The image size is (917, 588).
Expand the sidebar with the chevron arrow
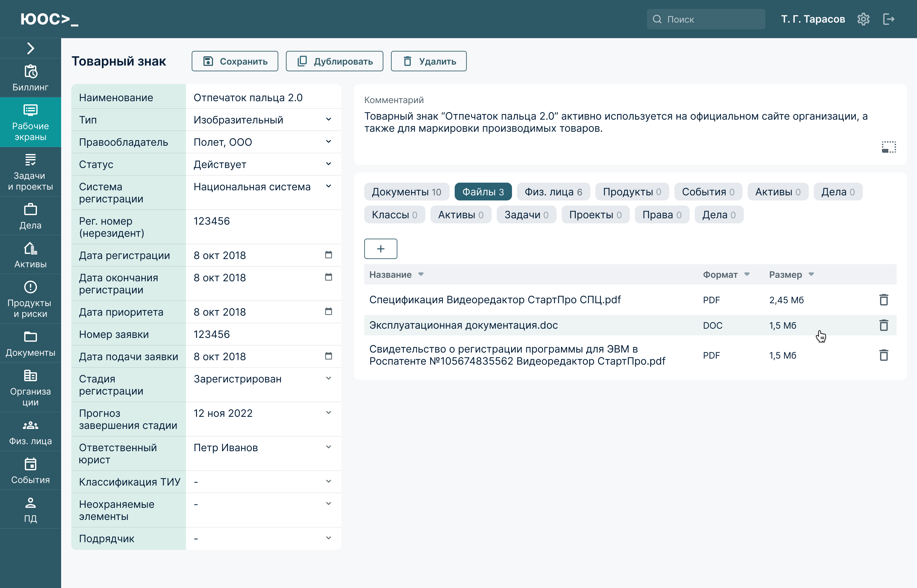coord(30,48)
